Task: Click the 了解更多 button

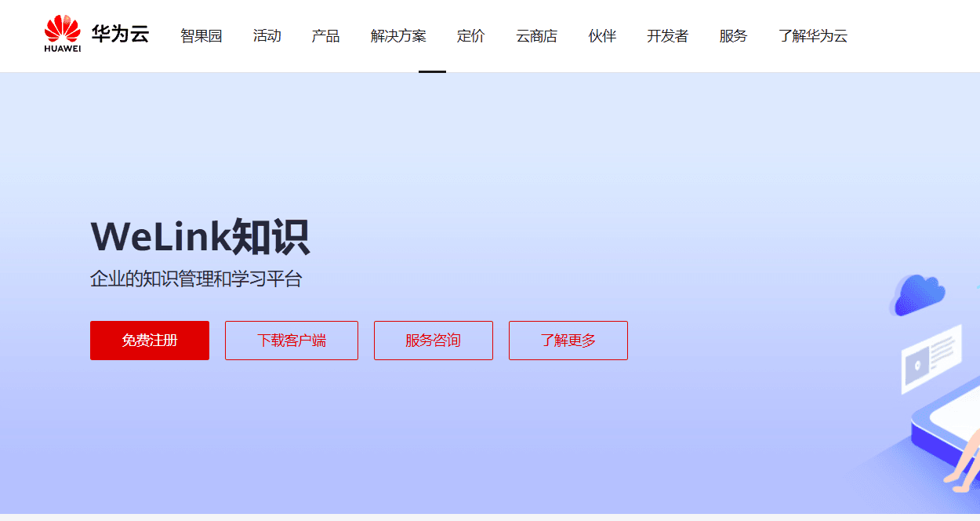Action: pos(568,341)
